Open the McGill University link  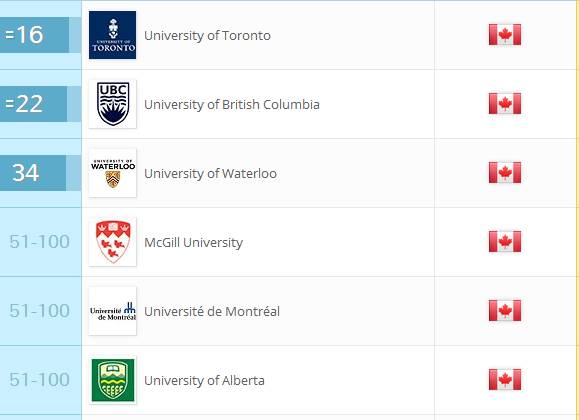tap(193, 243)
